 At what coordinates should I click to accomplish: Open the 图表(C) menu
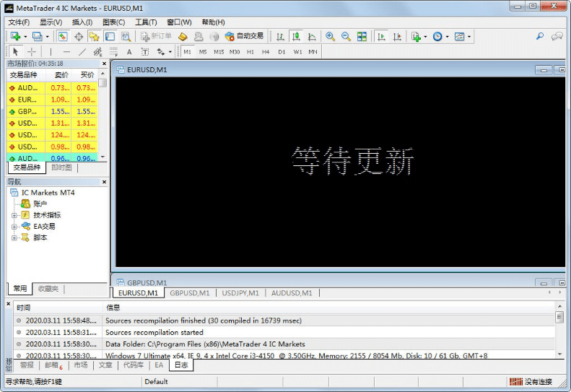coord(113,22)
